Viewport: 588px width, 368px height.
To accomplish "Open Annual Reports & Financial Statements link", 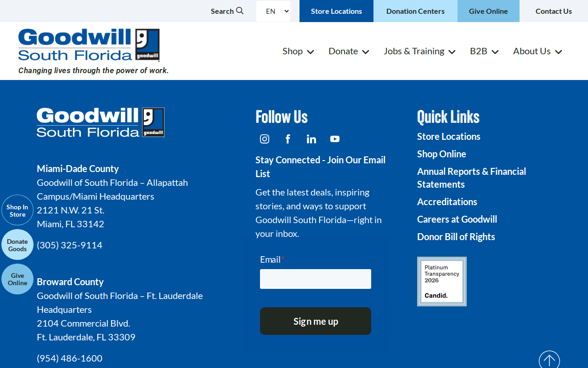I will (471, 178).
